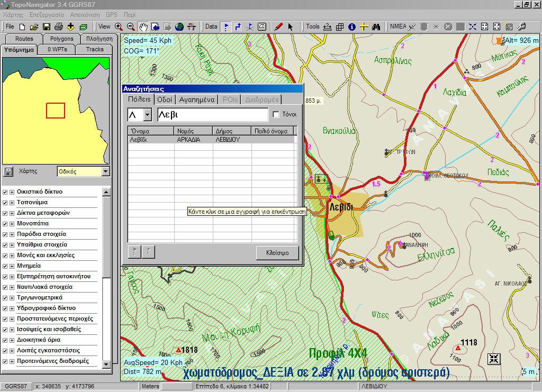Click the blue info icon
The height and width of the screenshot is (392, 542).
[352, 27]
